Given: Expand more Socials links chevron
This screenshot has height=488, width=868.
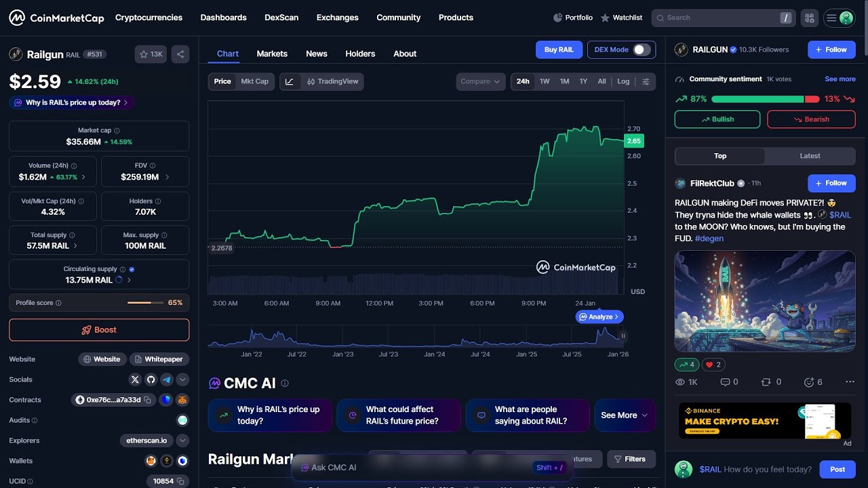Looking at the screenshot, I should pyautogui.click(x=182, y=380).
